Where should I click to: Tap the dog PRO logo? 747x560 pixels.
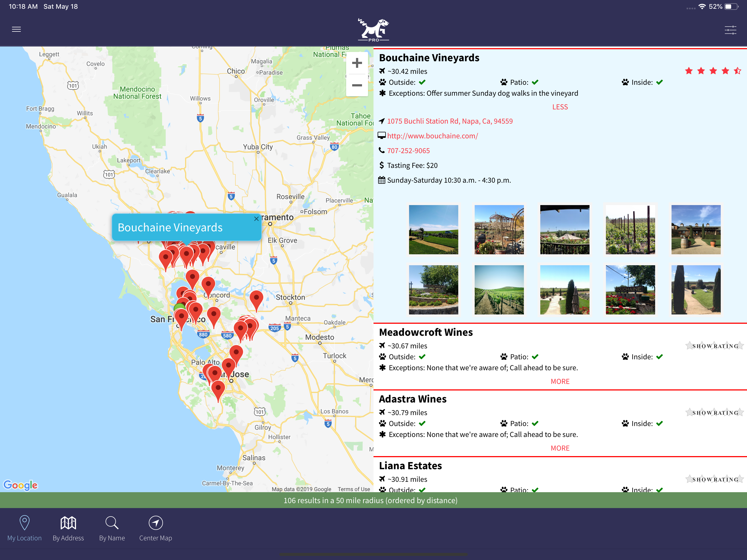click(x=373, y=30)
